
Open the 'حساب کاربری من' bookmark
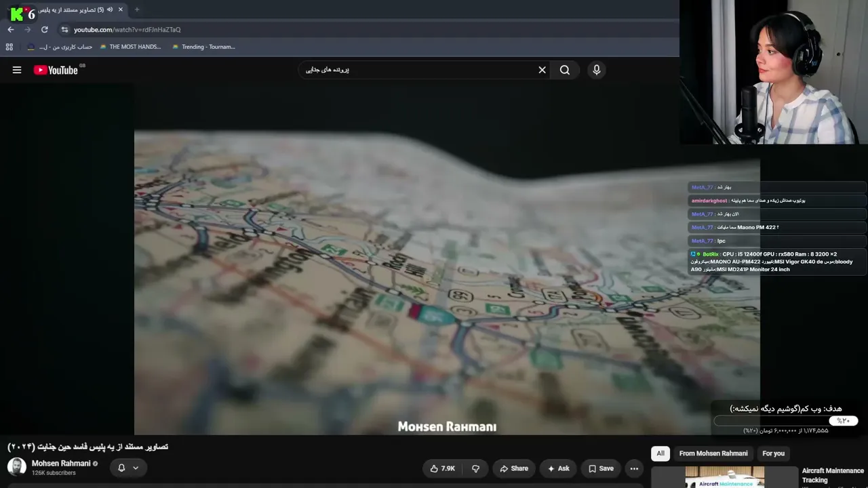coord(60,47)
